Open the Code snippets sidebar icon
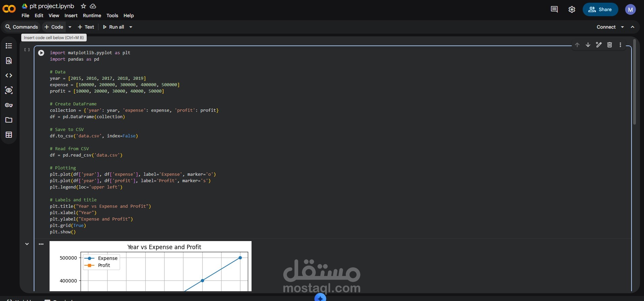This screenshot has height=301, width=644. [9, 75]
